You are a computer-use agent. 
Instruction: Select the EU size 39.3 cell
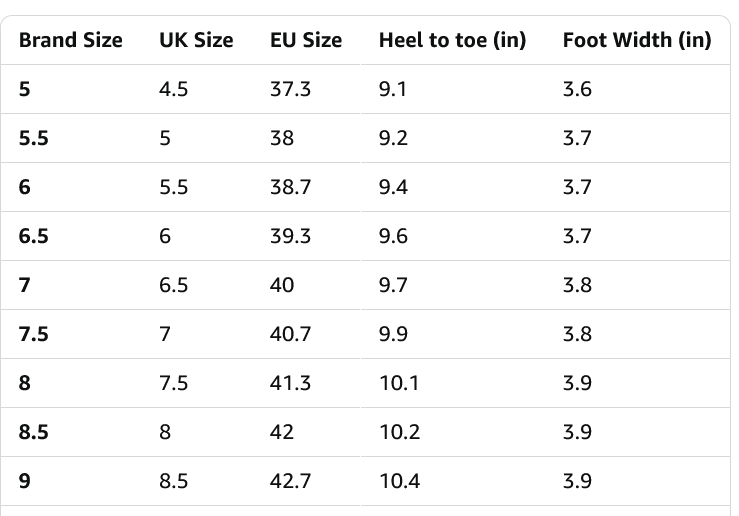pos(291,236)
